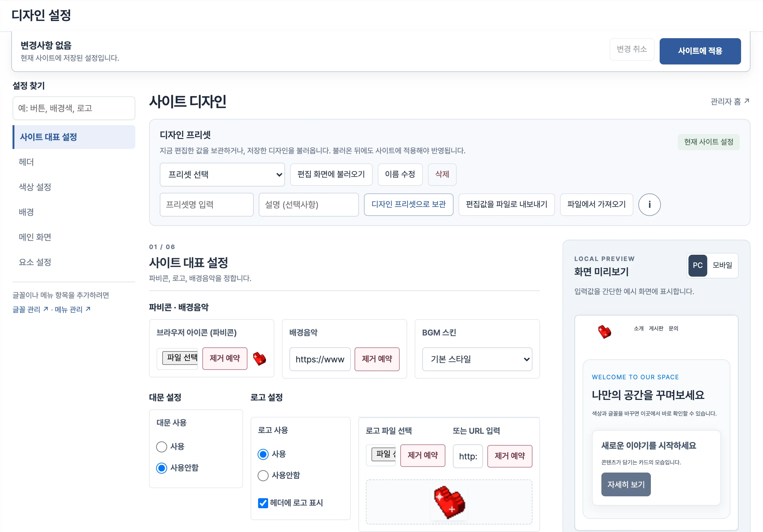Go to the 헤더 section in sidebar

point(74,162)
